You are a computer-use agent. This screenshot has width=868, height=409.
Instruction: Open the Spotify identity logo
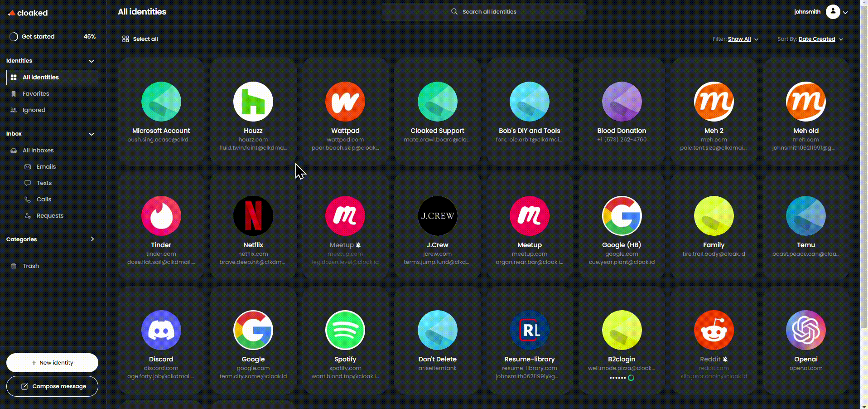[345, 330]
